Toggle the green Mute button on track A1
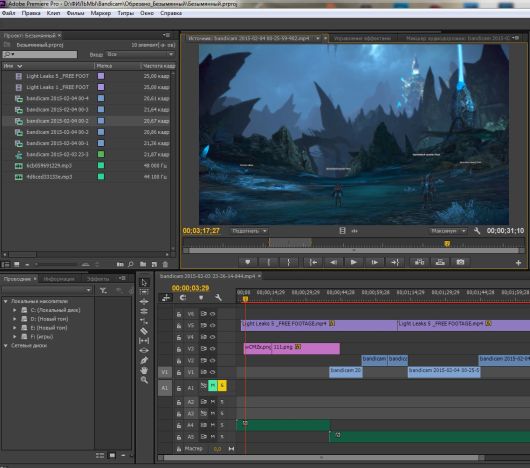This screenshot has width=530, height=468. 213,386
